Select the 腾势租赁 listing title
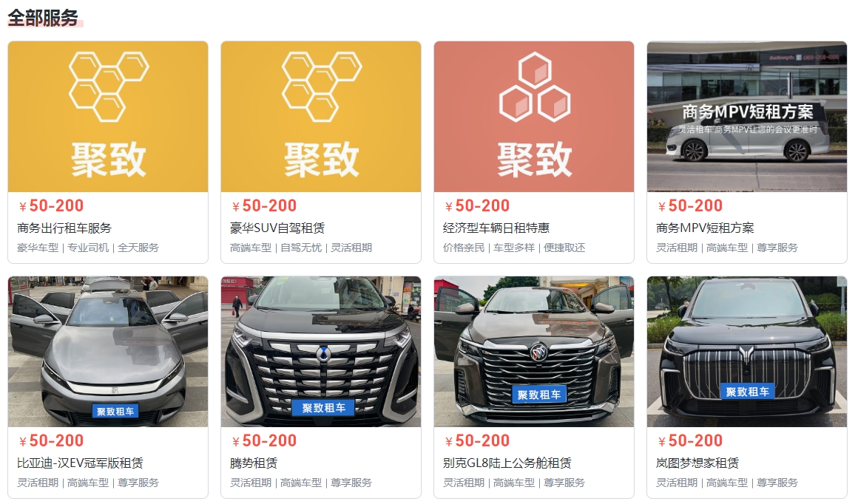This screenshot has width=858, height=504. [x=254, y=463]
